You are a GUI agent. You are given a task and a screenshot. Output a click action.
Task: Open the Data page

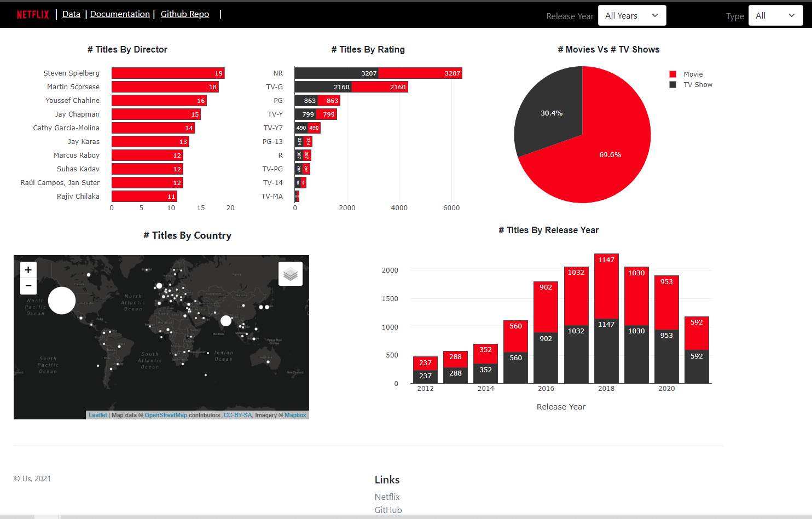[71, 14]
